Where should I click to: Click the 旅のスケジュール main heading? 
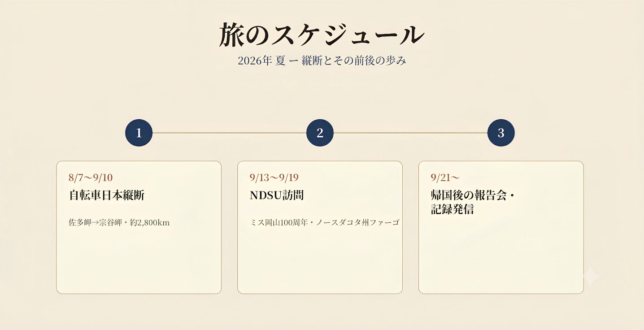coord(322,35)
